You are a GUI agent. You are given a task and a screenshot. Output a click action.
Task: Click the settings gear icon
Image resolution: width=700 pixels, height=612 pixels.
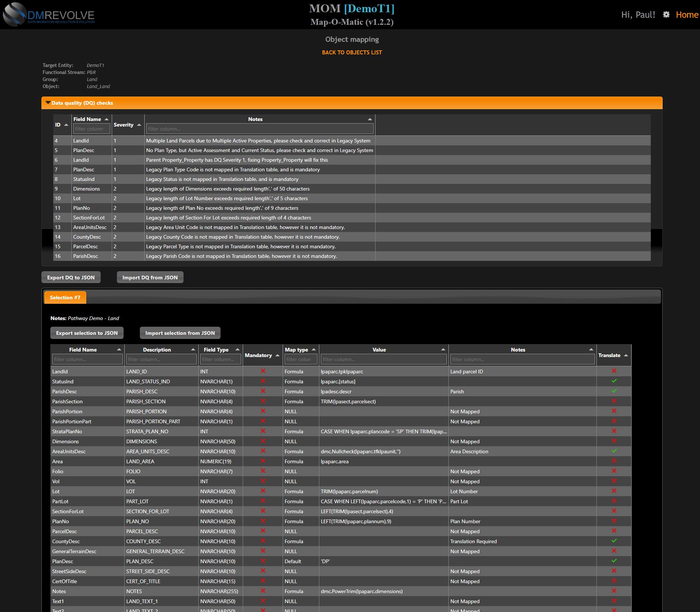[666, 14]
